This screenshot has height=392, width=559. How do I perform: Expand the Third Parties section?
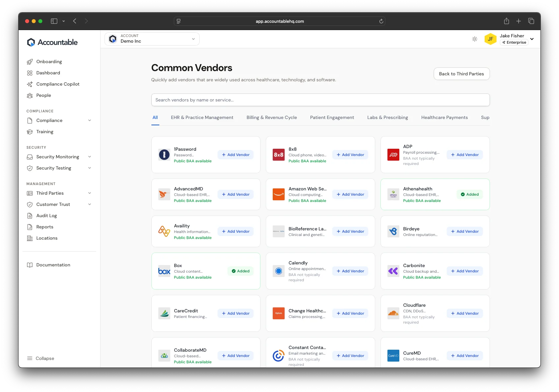click(x=90, y=193)
